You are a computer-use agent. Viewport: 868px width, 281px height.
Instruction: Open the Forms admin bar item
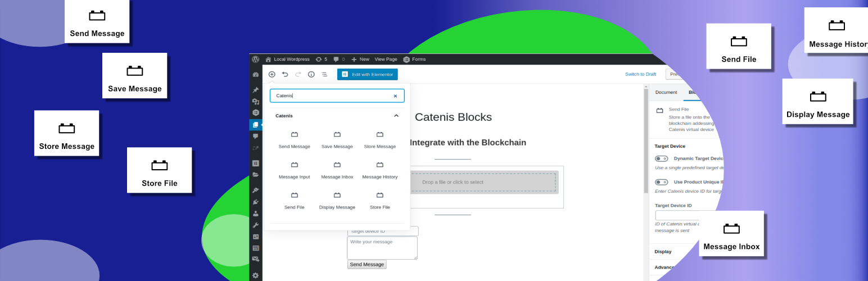[x=414, y=59]
